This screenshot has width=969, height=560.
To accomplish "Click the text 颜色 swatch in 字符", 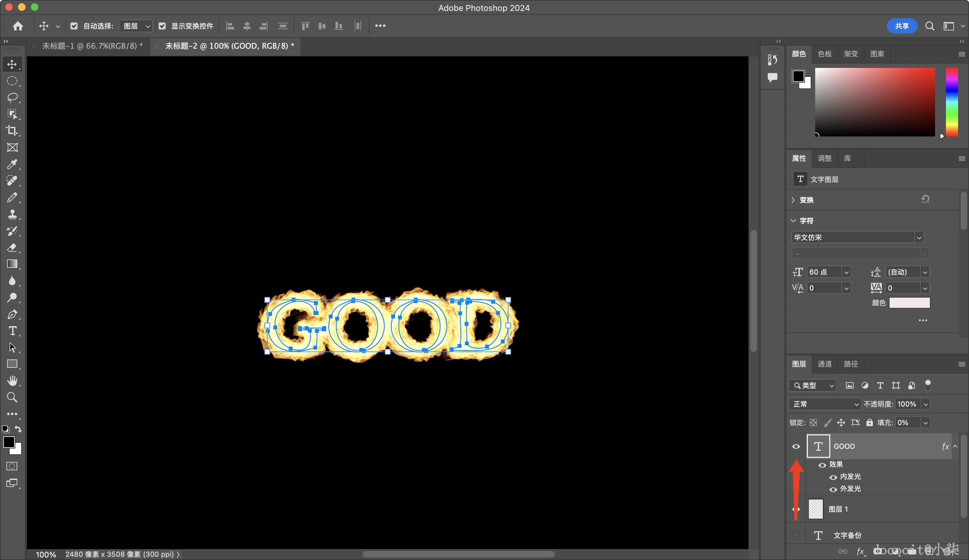I will click(909, 303).
